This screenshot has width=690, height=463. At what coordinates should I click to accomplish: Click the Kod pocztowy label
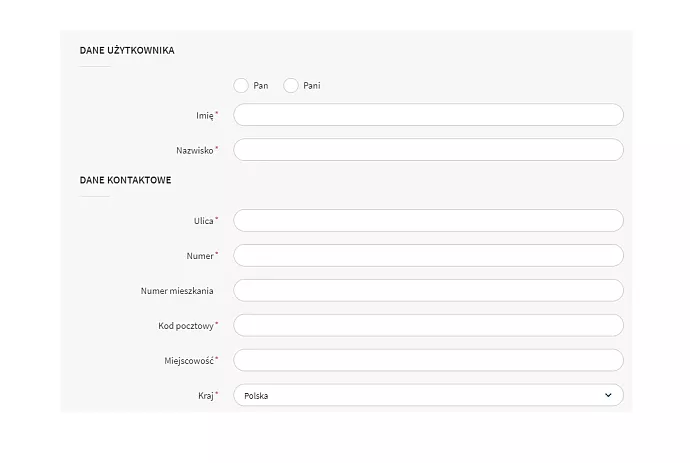pos(185,326)
